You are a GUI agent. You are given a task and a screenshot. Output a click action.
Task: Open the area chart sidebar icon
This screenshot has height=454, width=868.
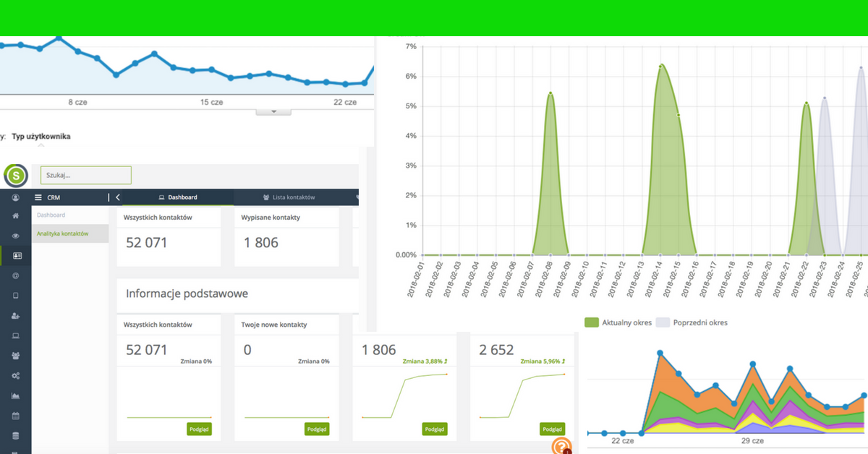click(16, 396)
